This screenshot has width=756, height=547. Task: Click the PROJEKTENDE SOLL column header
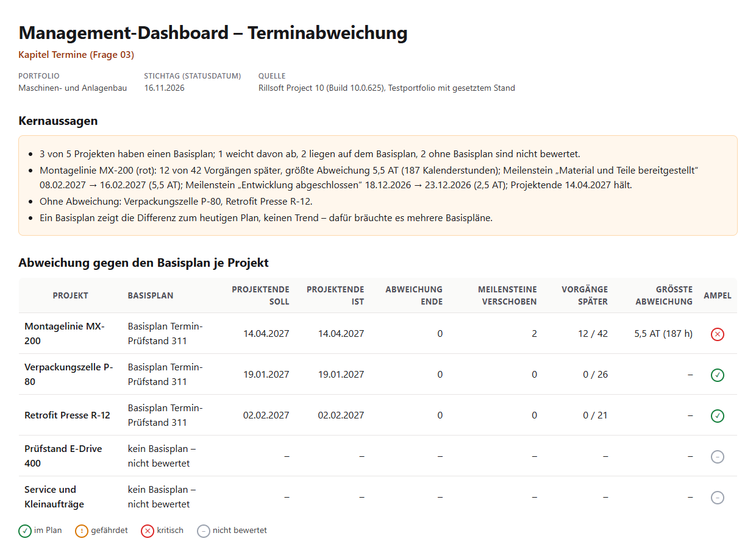(260, 295)
